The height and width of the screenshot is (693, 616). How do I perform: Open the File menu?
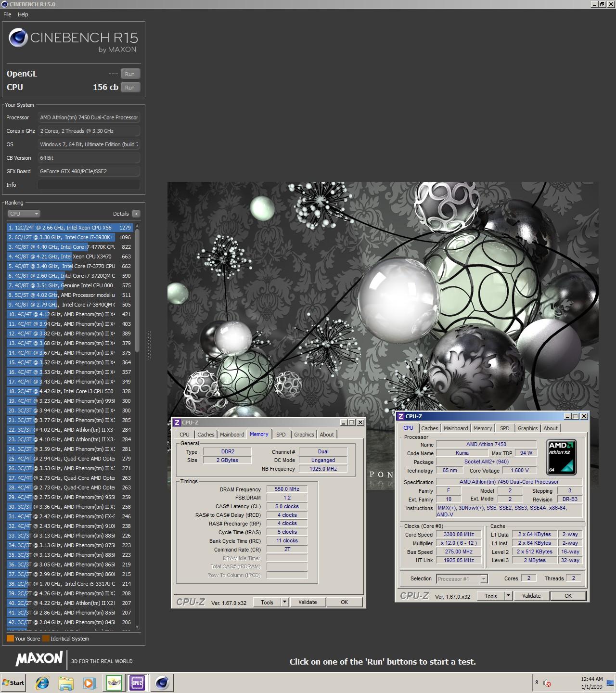point(7,14)
